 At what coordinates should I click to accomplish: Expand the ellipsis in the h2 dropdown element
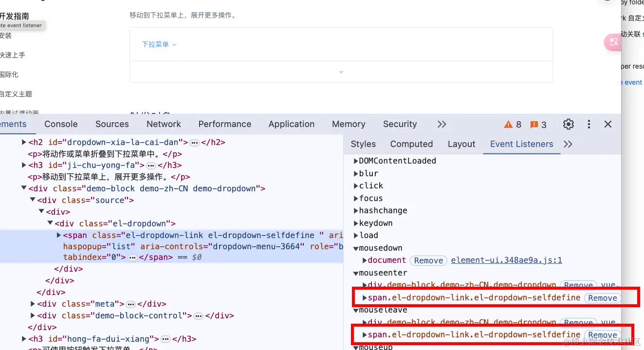point(195,143)
